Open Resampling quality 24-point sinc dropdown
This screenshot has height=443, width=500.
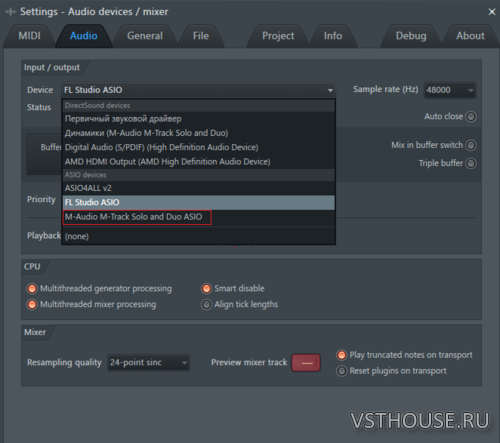tap(149, 362)
